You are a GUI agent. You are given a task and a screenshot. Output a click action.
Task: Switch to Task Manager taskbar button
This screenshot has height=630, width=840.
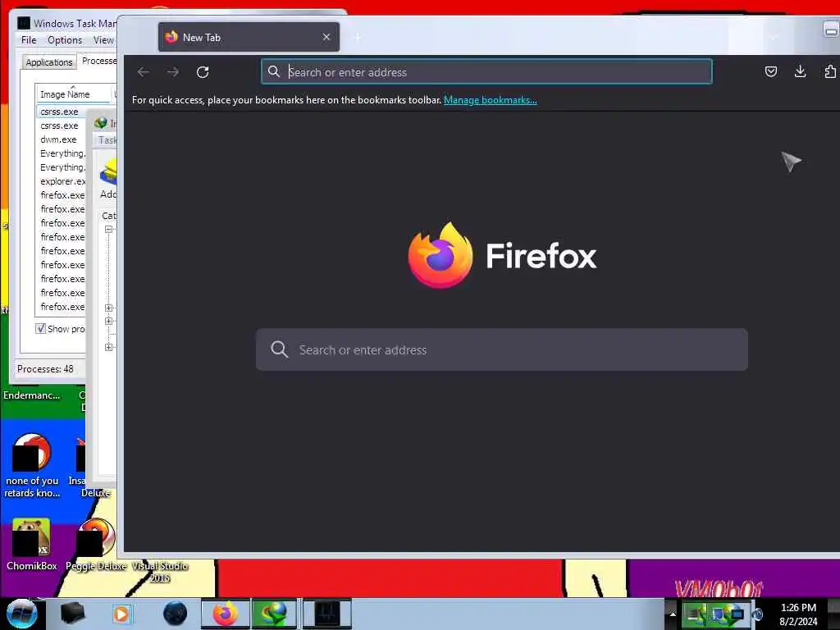point(326,614)
